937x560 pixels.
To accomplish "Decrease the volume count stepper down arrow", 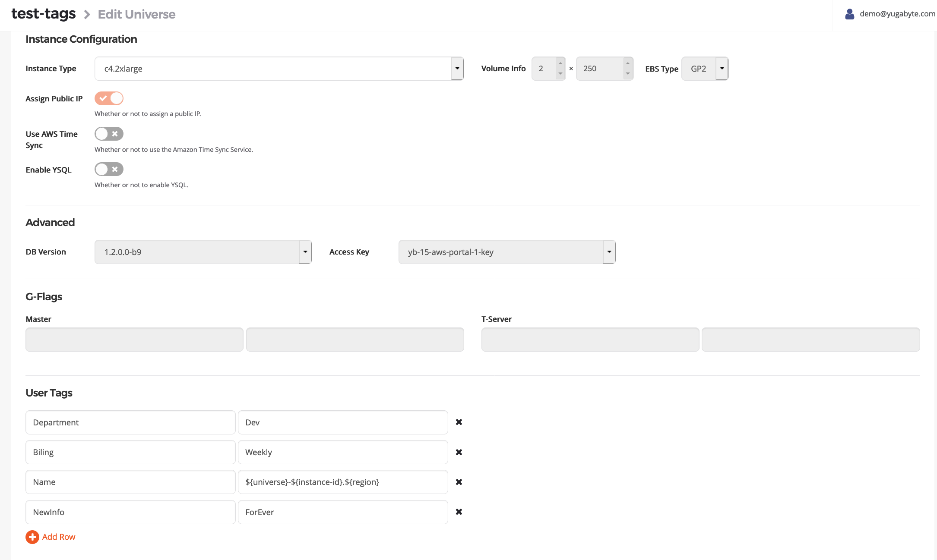I will point(560,74).
